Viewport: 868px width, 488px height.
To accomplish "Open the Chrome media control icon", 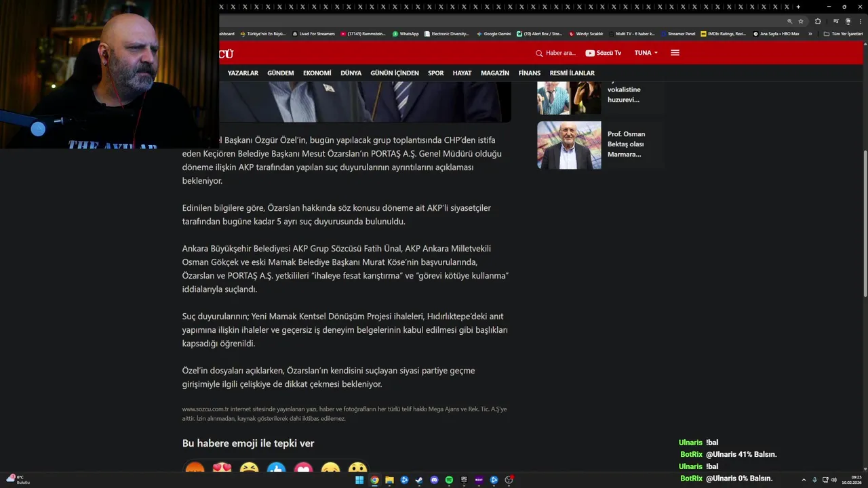I will pos(836,21).
